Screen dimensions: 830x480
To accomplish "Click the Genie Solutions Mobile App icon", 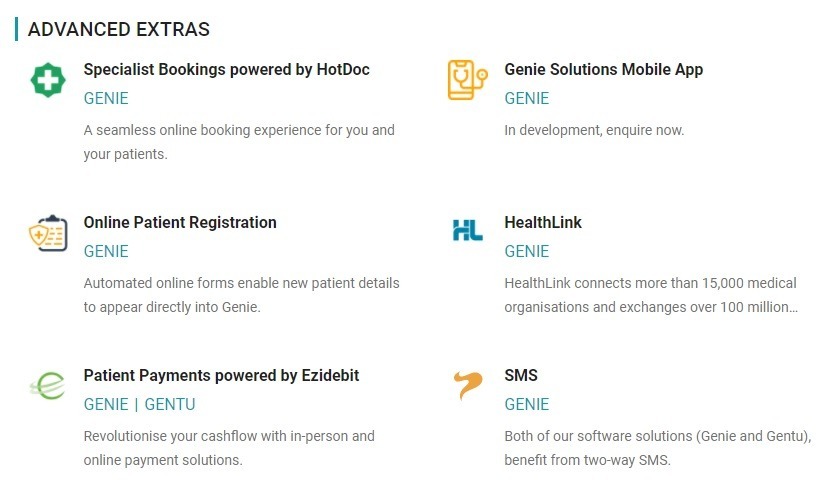I will 467,80.
